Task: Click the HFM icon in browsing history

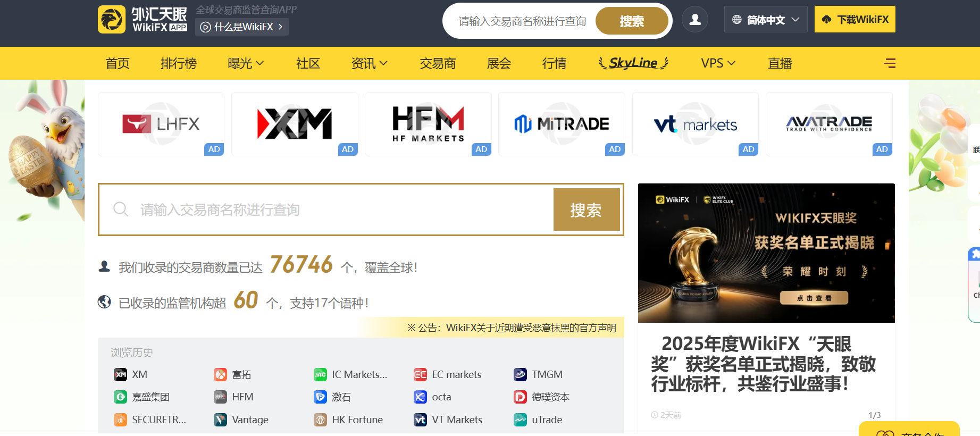Action: [221, 397]
